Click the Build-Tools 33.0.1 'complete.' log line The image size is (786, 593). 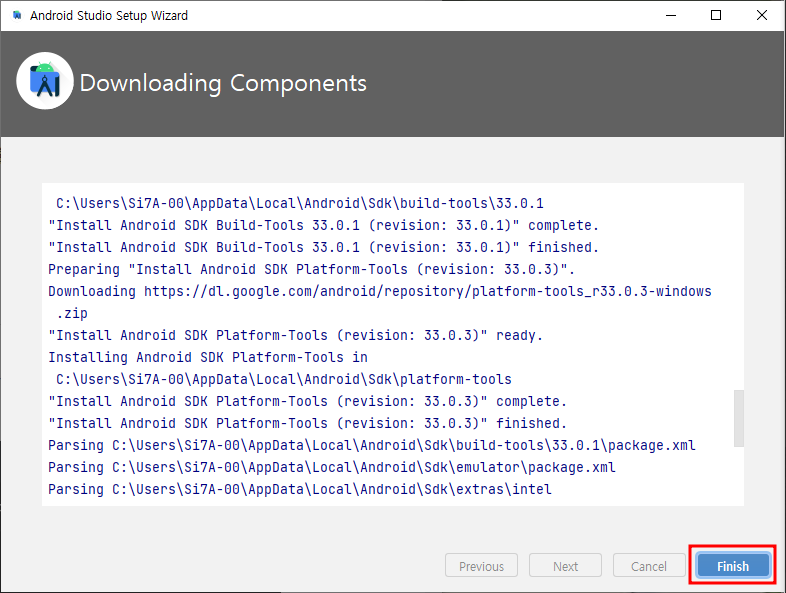(323, 225)
